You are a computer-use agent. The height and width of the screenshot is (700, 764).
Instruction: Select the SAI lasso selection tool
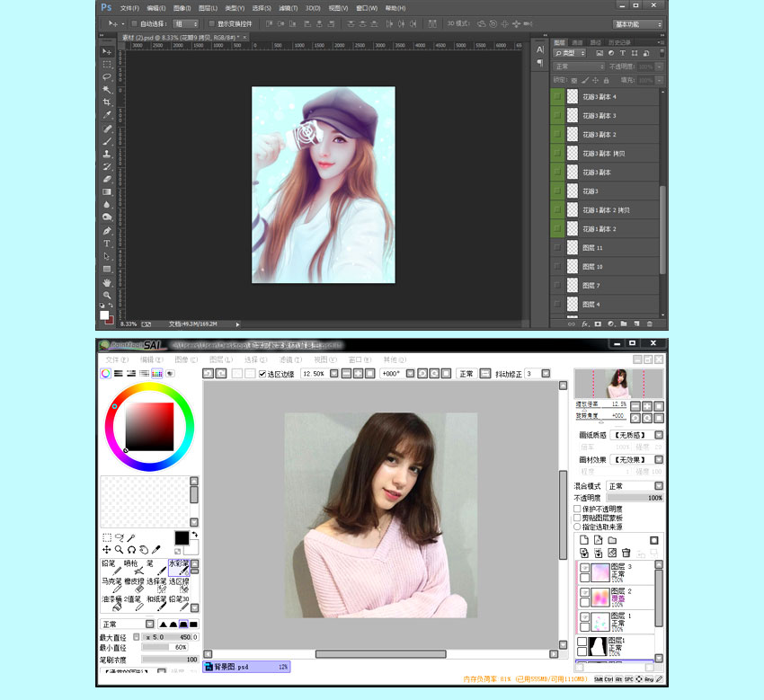coord(119,537)
